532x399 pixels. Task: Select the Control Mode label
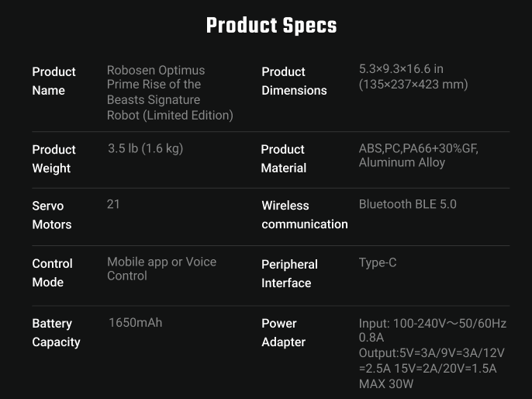point(52,272)
